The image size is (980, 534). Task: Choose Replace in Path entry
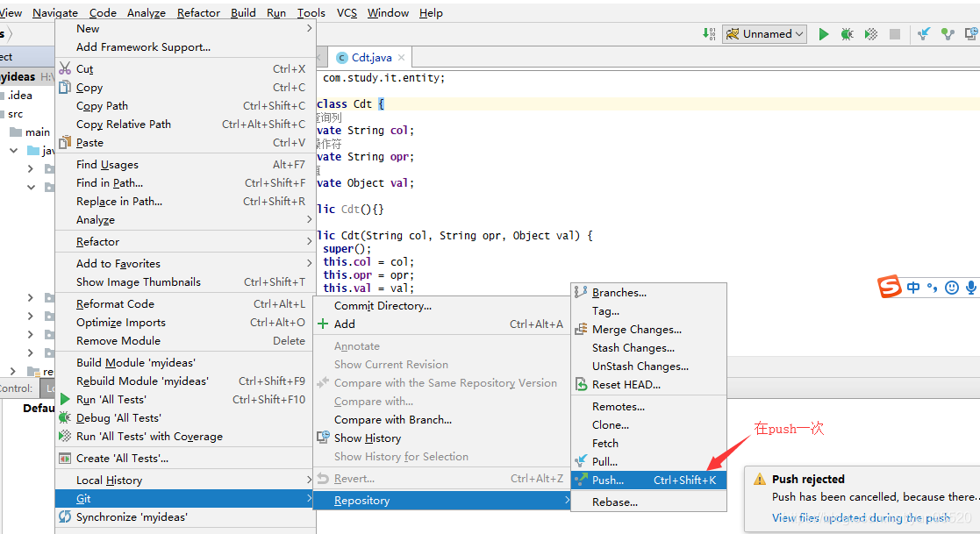tap(185, 201)
